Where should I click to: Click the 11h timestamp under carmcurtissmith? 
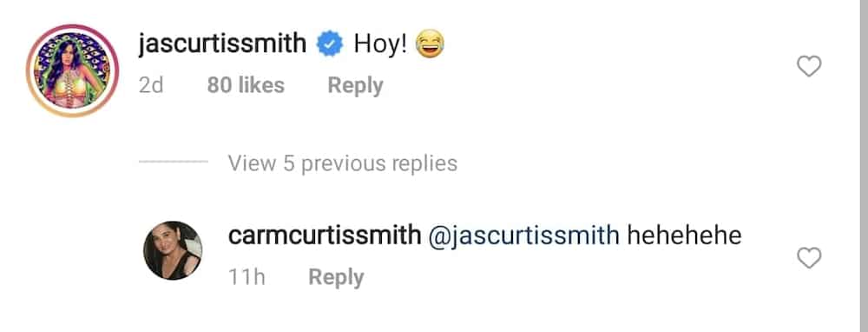point(247,277)
